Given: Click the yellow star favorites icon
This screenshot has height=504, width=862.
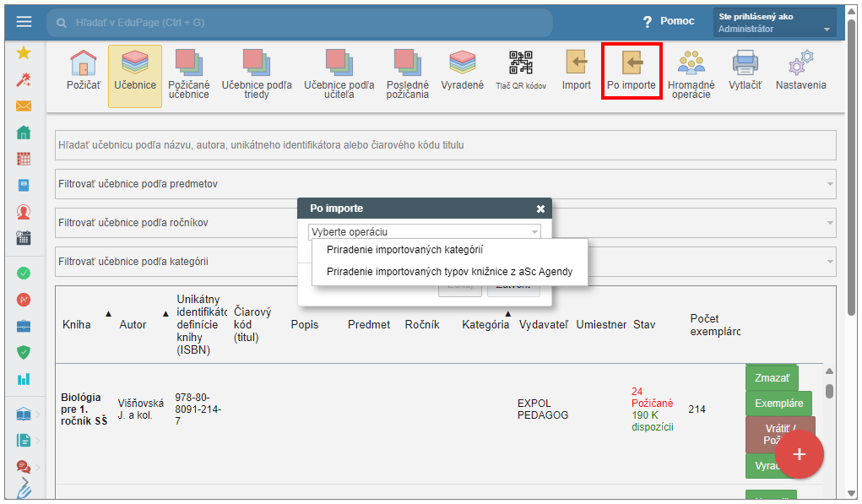Looking at the screenshot, I should tap(24, 52).
